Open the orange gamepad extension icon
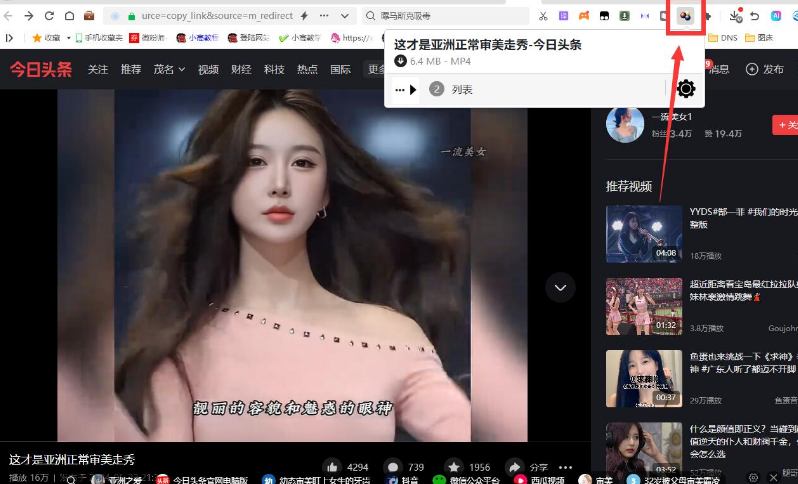 tap(584, 16)
